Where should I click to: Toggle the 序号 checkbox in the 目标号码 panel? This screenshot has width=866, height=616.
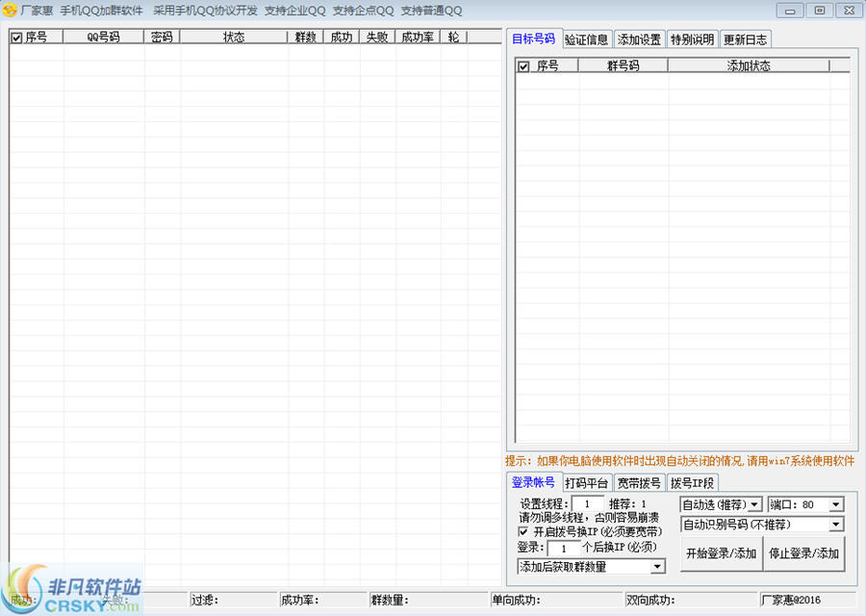click(x=524, y=64)
